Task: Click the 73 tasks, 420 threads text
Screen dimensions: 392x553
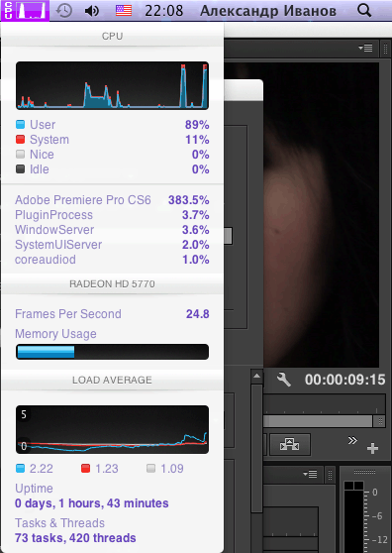Action: tap(75, 538)
